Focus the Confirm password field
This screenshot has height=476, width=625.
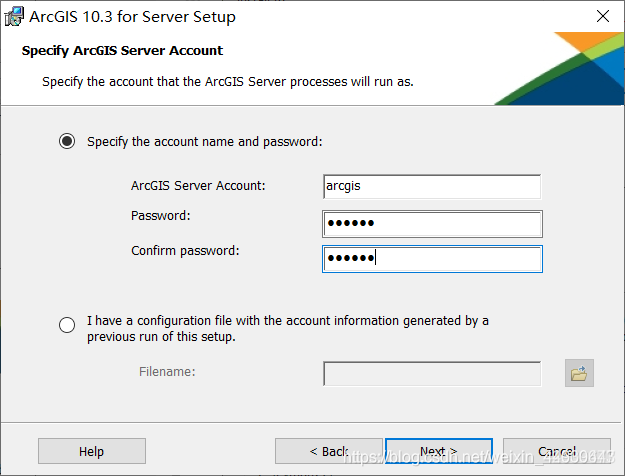click(432, 259)
